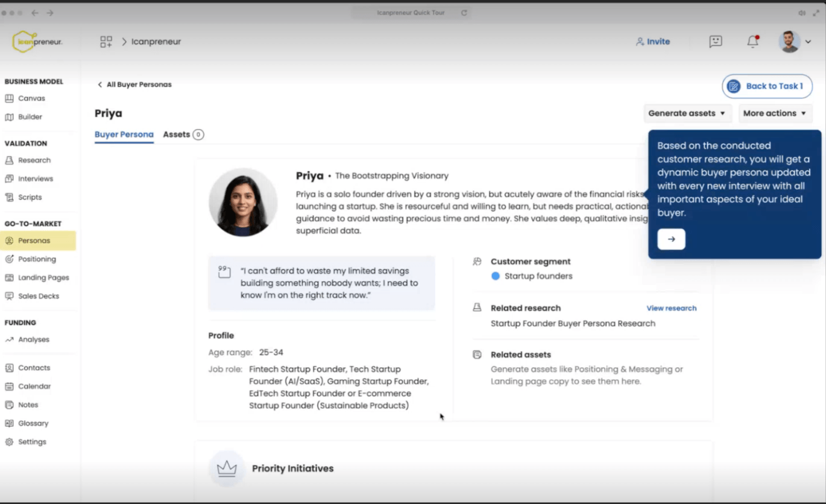This screenshot has width=826, height=504.
Task: Reload the Icanpreneur Quick Tour page
Action: 464,13
